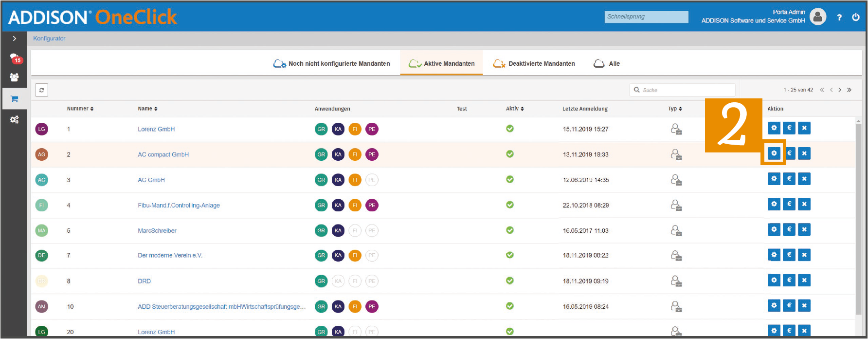Go to next page of results
This screenshot has height=339, width=868.
[x=840, y=90]
